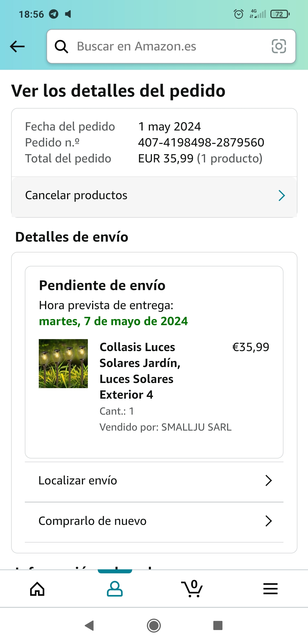Tap the back arrow in header

point(17,46)
